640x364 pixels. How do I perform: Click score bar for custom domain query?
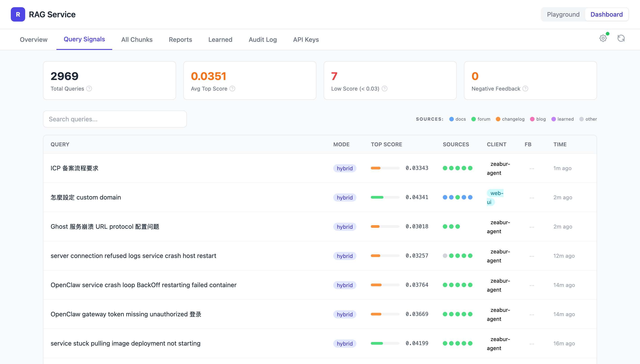385,197
